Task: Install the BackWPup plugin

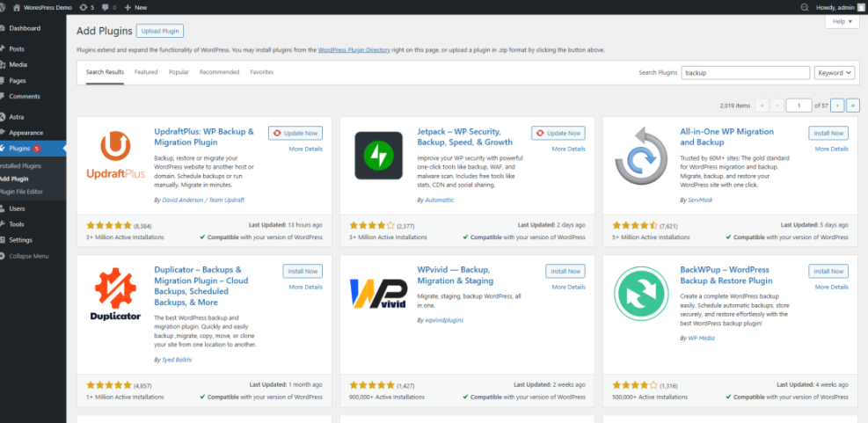Action: point(828,271)
